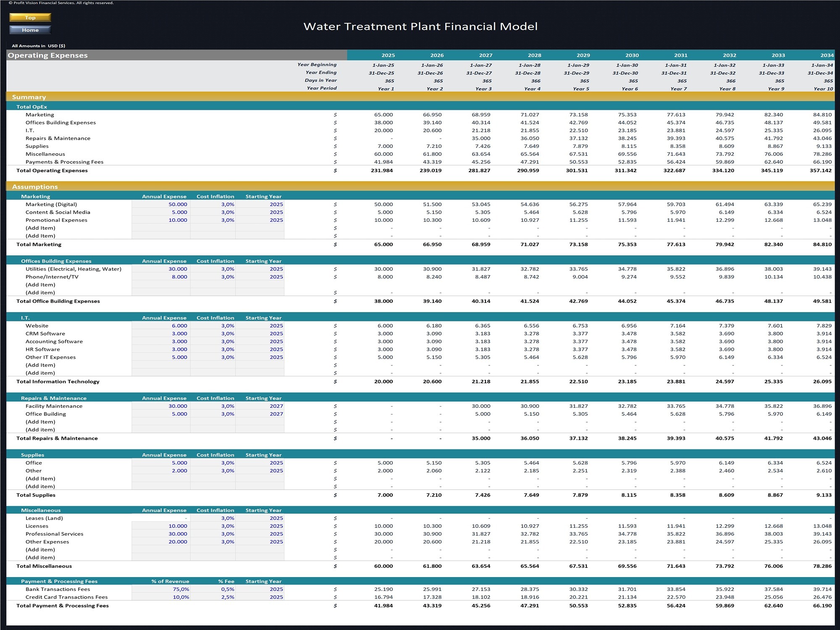Click Total Information Technology label
The width and height of the screenshot is (840, 630).
click(58, 381)
